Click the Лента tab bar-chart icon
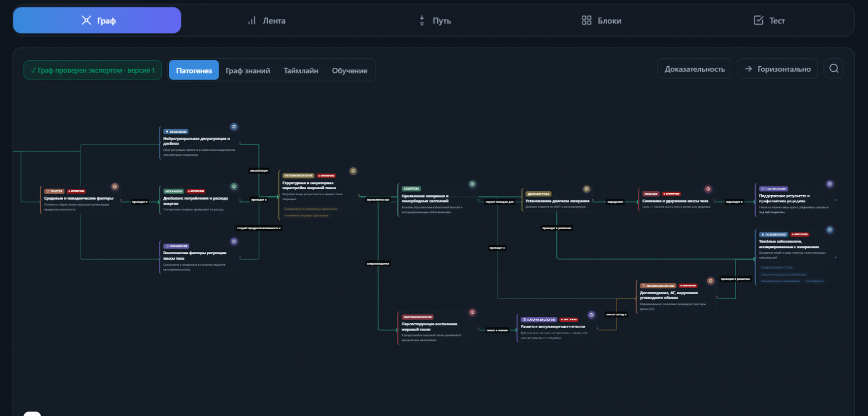Screen dimensions: 868x416 click(x=251, y=21)
